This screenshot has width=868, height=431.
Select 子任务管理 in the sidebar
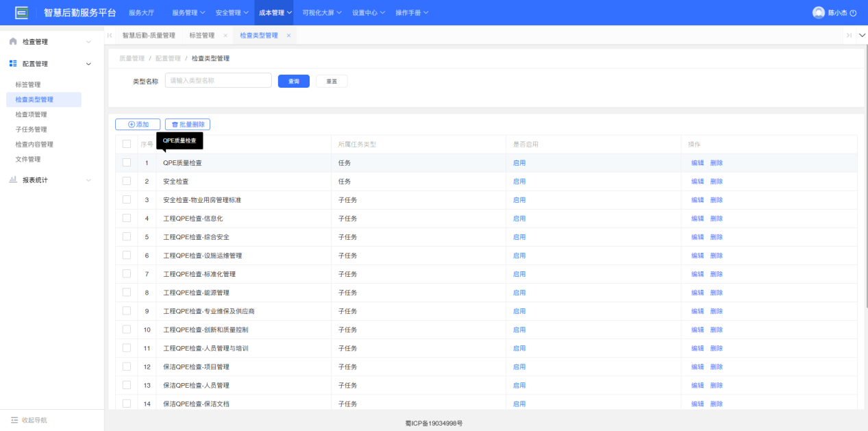[32, 130]
